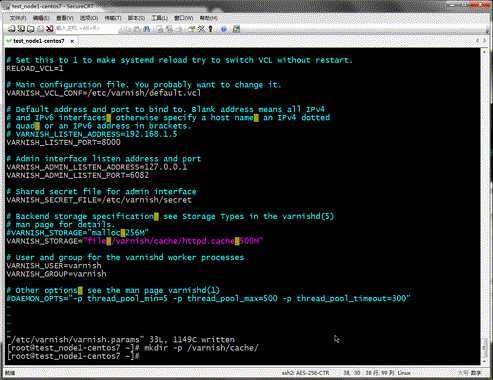Click the mkdir -p /varnish/cache/ command line
Viewport: 493px width, 380px height.
click(132, 348)
